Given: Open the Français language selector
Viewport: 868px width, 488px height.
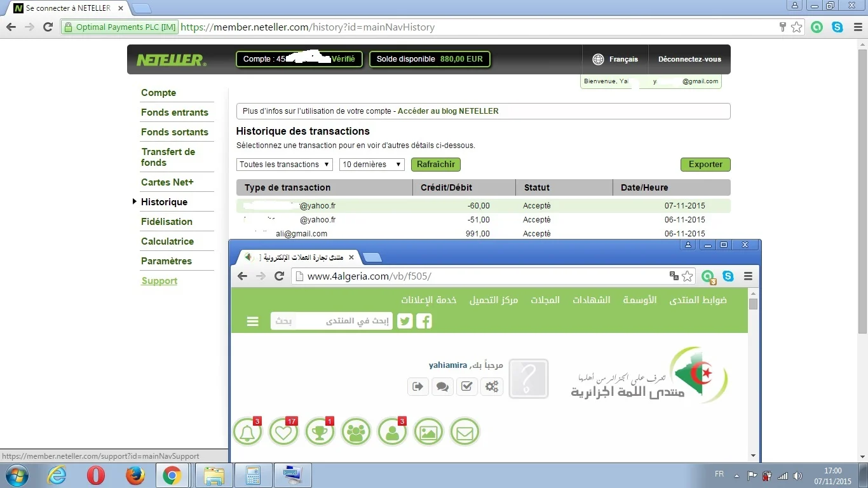Looking at the screenshot, I should pos(615,59).
